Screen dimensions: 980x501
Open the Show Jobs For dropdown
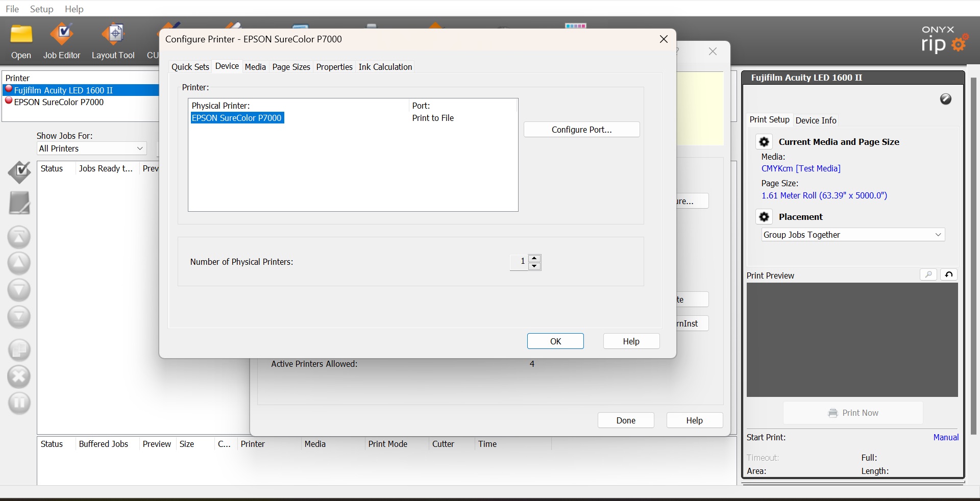click(92, 148)
